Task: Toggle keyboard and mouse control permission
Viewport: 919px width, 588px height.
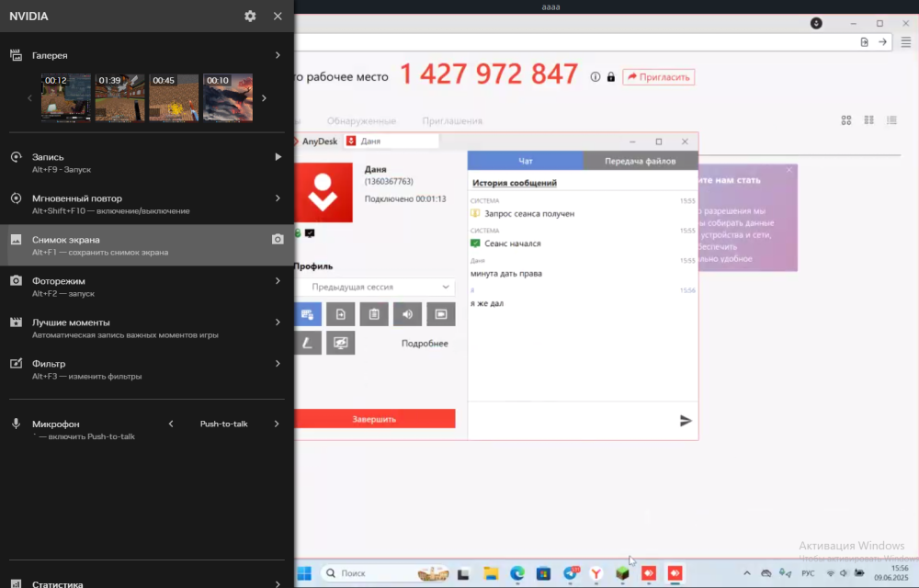Action: point(308,314)
